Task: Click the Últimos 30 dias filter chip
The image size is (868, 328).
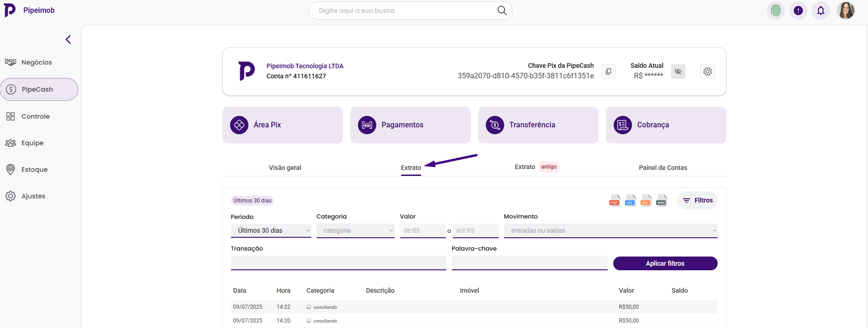Action: [x=253, y=201]
